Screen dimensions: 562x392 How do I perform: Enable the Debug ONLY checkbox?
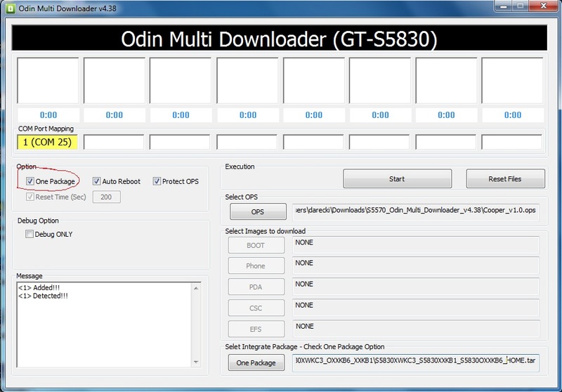pyautogui.click(x=30, y=234)
